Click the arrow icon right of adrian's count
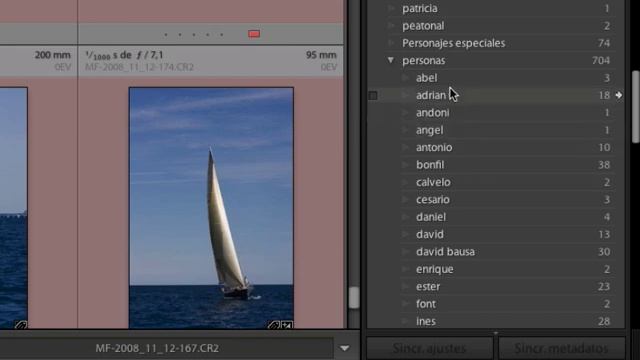 click(x=619, y=95)
